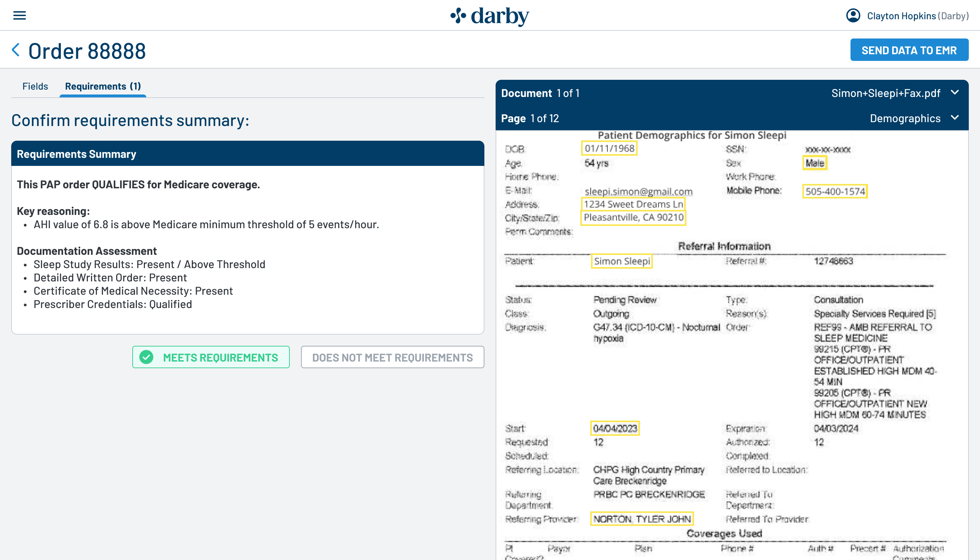Image resolution: width=980 pixels, height=560 pixels.
Task: Click 'Detailed Written Order: Present'
Action: 110,278
